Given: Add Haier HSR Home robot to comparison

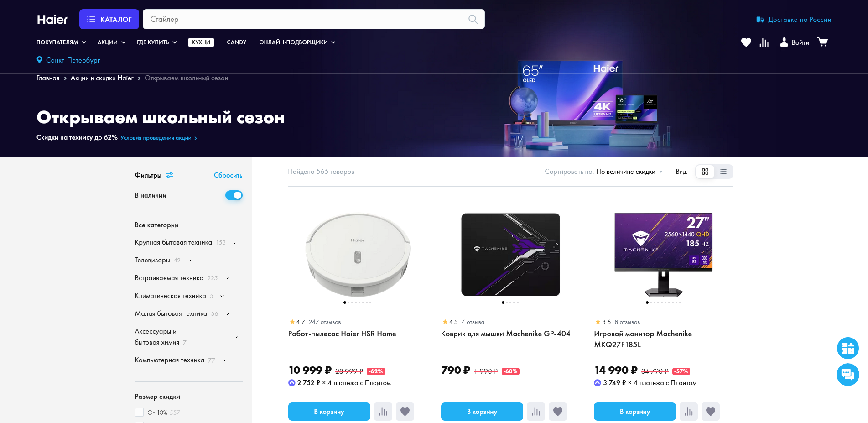Looking at the screenshot, I should (x=383, y=412).
